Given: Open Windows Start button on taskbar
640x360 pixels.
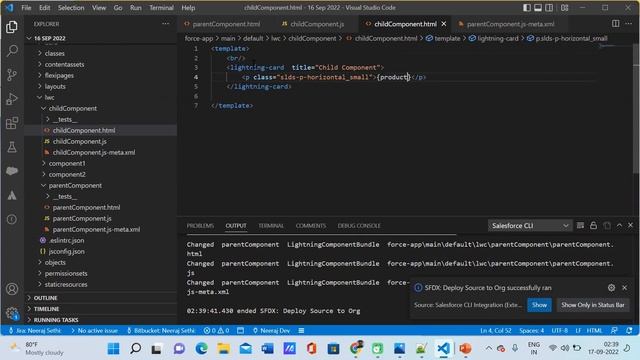Looking at the screenshot, I should 113,348.
